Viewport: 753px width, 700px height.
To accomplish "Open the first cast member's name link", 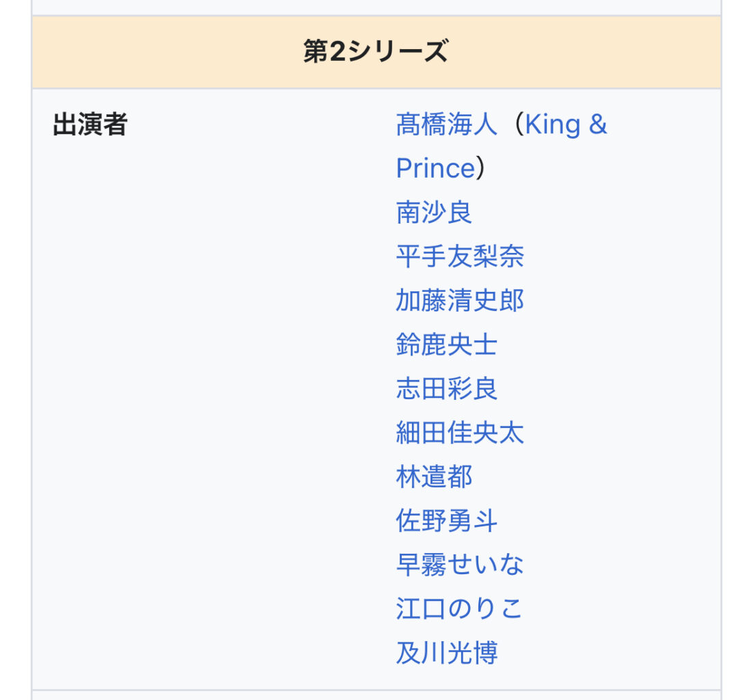I will click(x=447, y=124).
